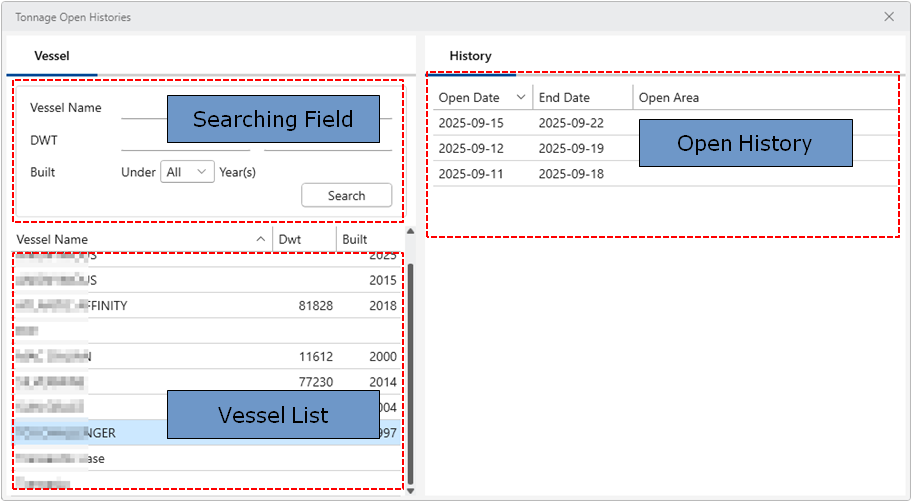The image size is (912, 502).
Task: Click the Search button
Action: 346,196
